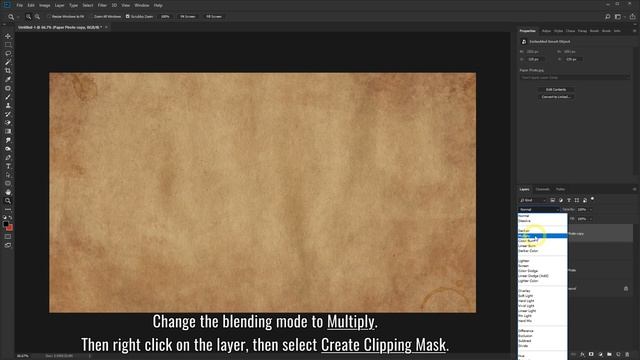Open the layer comp dropdown in Properties
This screenshot has width=640, height=360.
(x=575, y=78)
